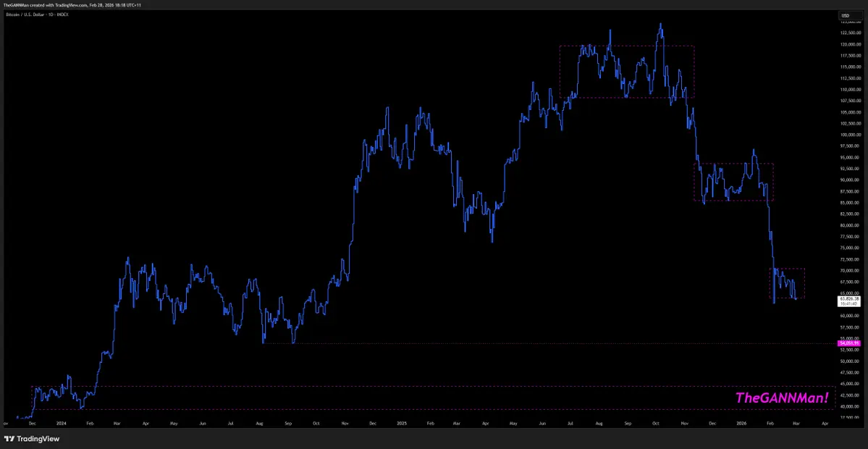
Task: Click the 100,000.00 price axis label
Action: pos(850,135)
